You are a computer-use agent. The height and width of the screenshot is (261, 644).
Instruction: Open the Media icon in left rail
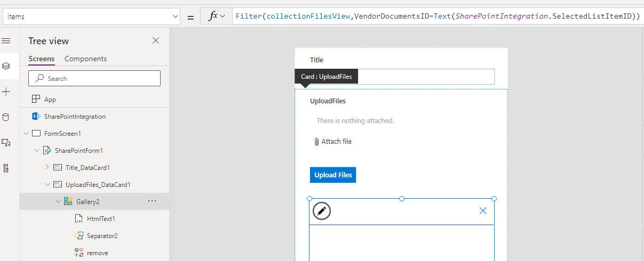point(6,143)
